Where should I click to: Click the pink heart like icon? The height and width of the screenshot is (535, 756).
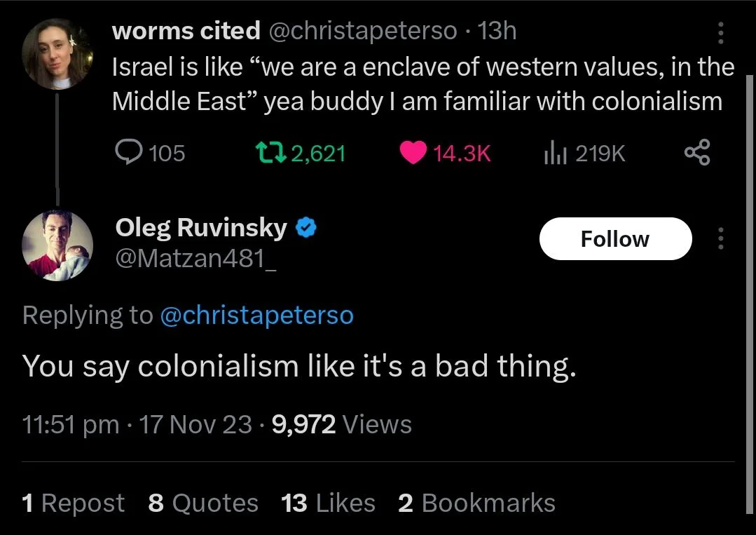click(x=413, y=152)
